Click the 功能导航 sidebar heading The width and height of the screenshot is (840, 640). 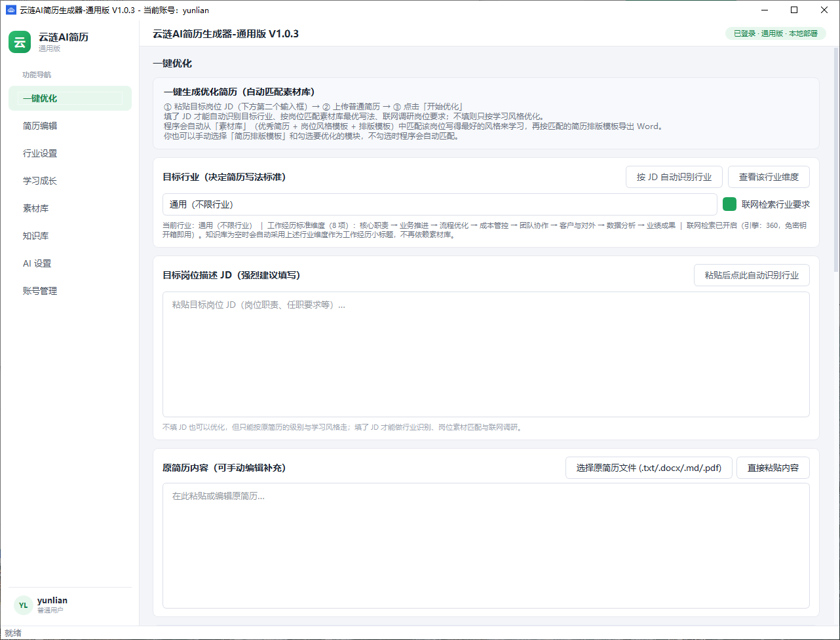[x=37, y=75]
